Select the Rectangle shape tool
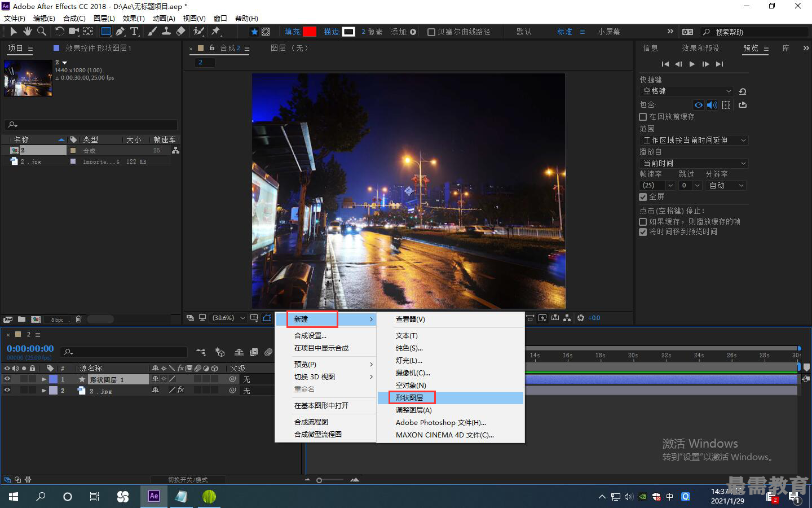The height and width of the screenshot is (508, 812). coord(106,32)
